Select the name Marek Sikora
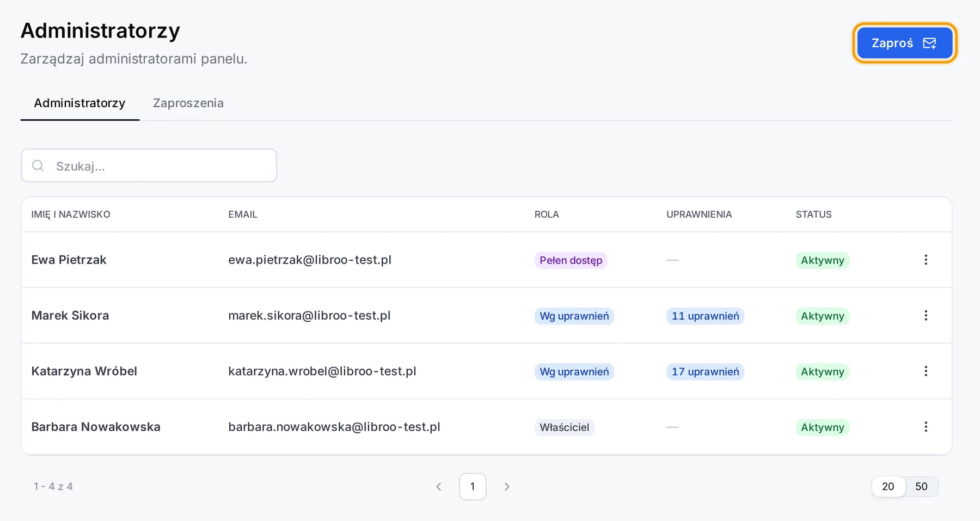Image resolution: width=980 pixels, height=521 pixels. (x=70, y=315)
